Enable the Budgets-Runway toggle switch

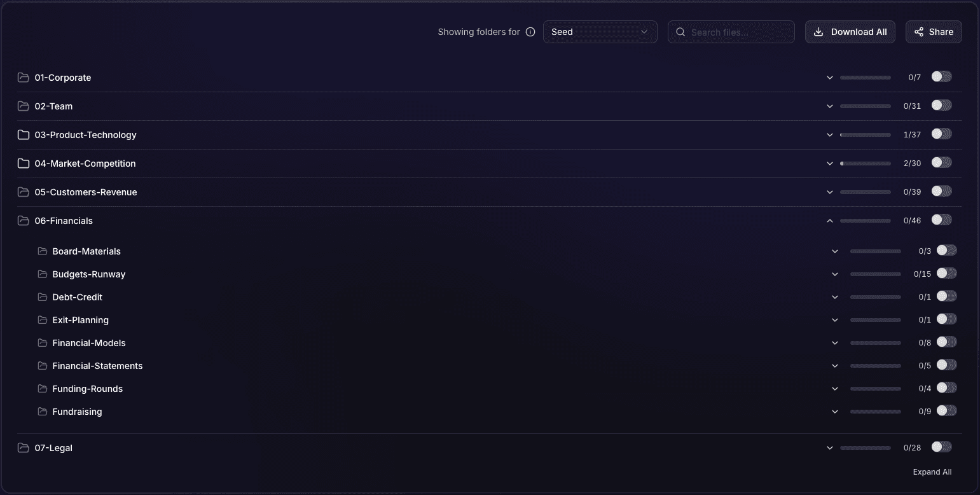click(946, 274)
